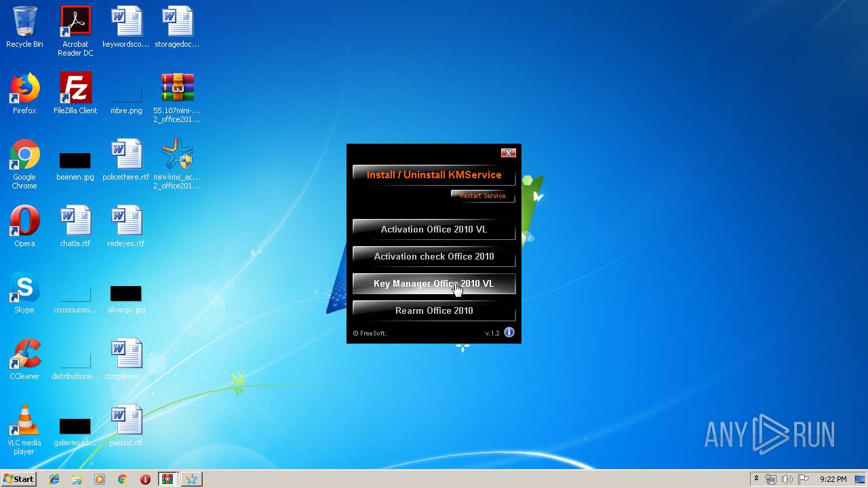Click the FreeSoft label
This screenshot has height=488, width=868.
point(370,333)
